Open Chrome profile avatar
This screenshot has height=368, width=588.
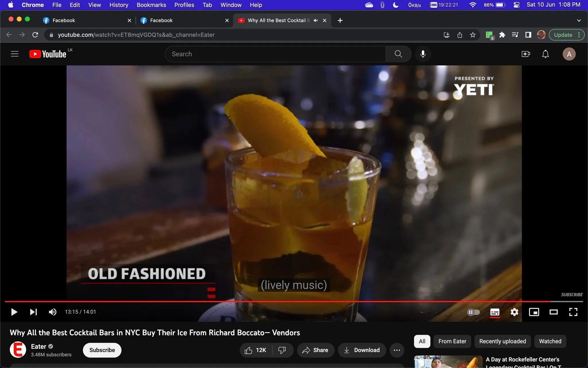tap(541, 35)
